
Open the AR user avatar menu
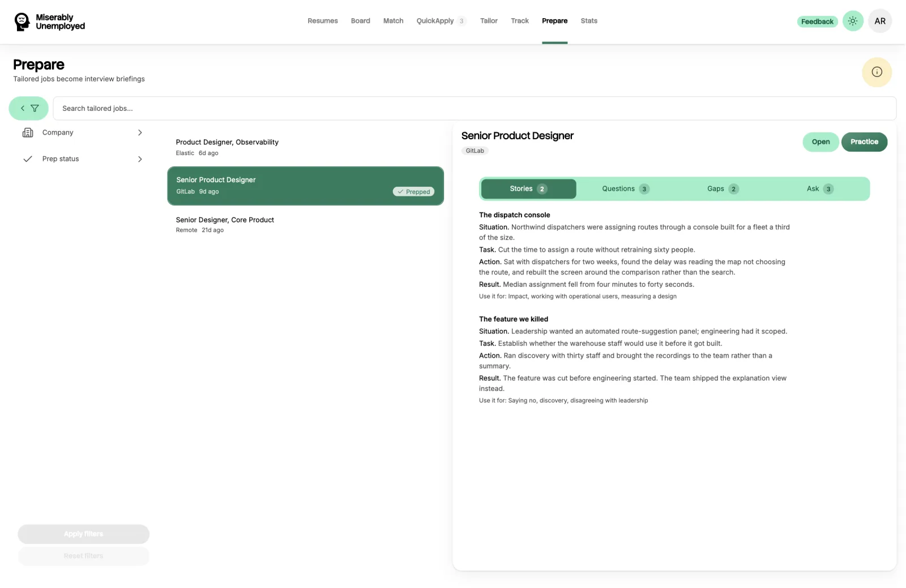point(879,21)
